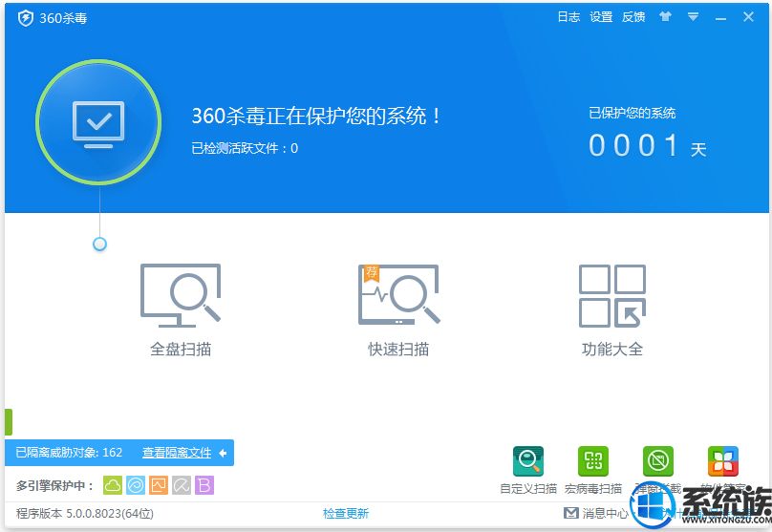Open the 反馈 feedback menu
Screen dimensions: 772x532
click(x=633, y=17)
